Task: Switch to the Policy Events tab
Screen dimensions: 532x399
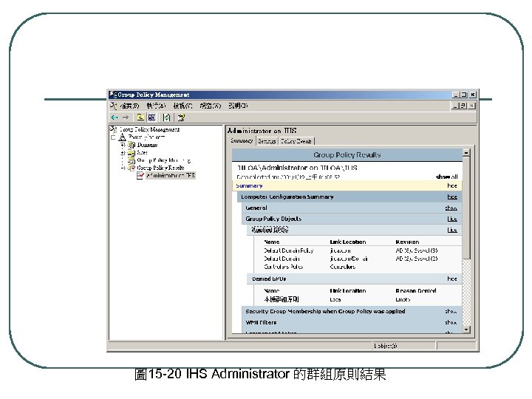Action: [296, 141]
